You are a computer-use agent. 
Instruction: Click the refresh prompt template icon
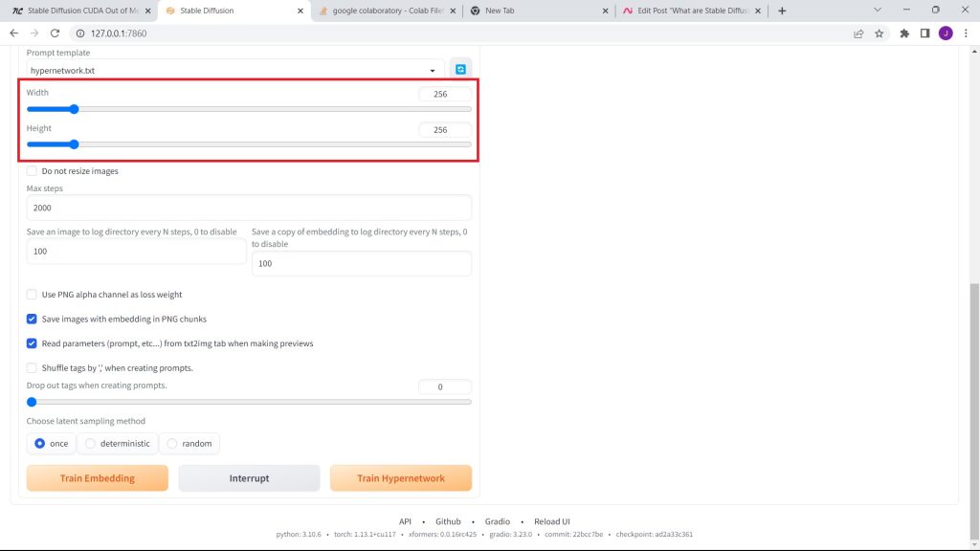click(460, 70)
